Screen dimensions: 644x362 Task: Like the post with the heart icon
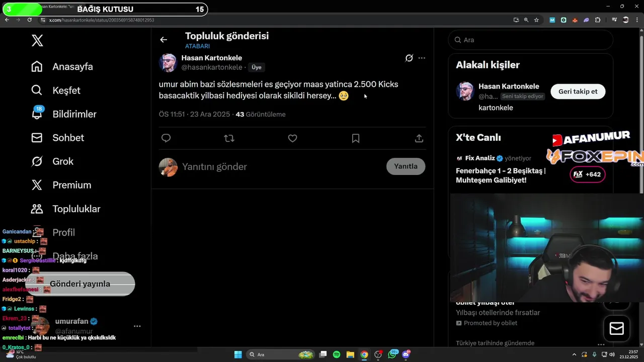[x=292, y=138]
